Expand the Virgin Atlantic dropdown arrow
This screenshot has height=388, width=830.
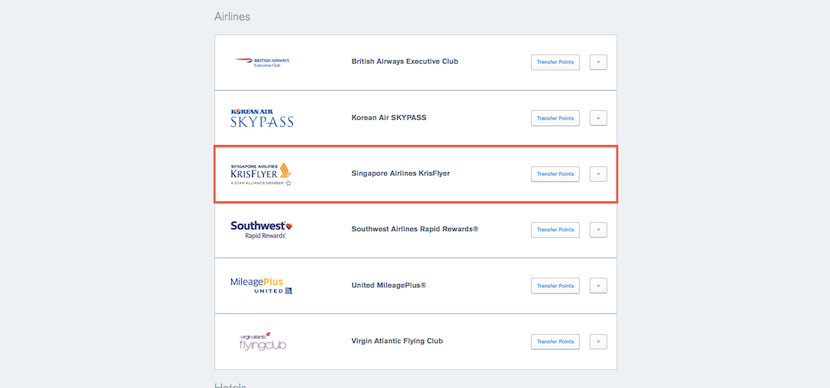coord(598,341)
